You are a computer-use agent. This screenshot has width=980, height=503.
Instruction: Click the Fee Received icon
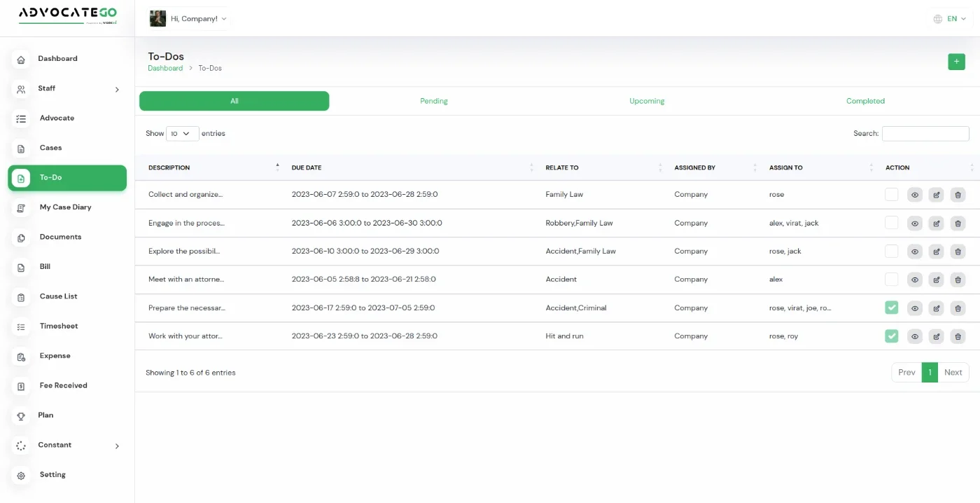[21, 386]
